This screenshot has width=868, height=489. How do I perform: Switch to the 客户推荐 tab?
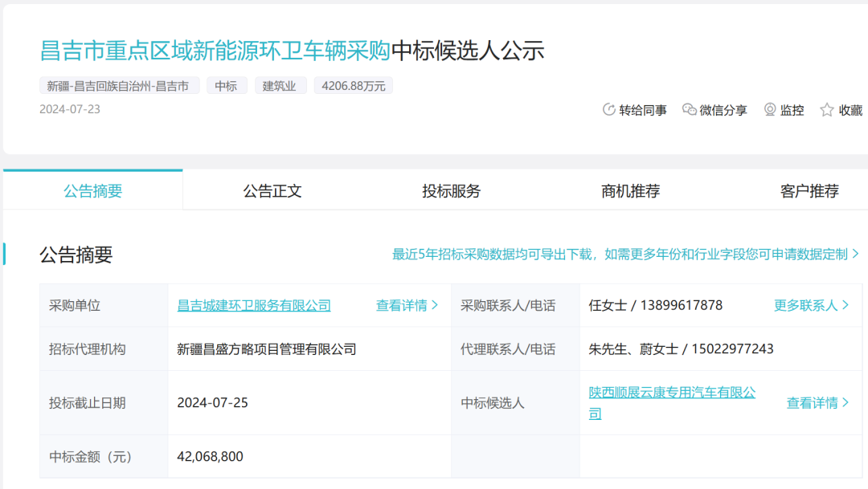tap(809, 191)
